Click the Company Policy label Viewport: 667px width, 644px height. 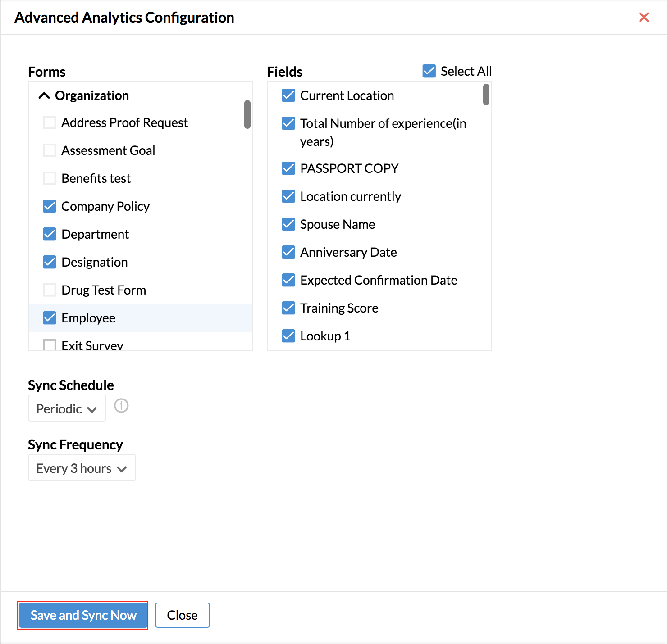click(x=105, y=206)
